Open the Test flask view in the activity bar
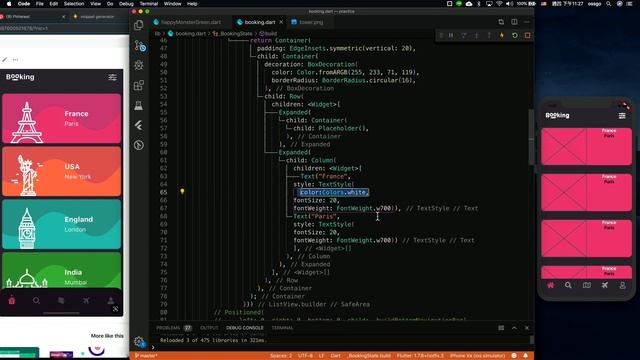 [x=139, y=105]
